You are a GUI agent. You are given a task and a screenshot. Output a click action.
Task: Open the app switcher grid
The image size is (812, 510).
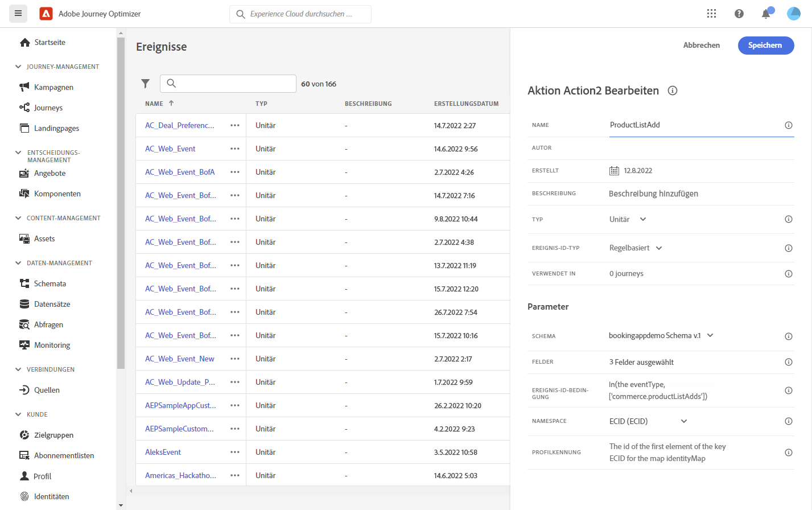click(711, 14)
